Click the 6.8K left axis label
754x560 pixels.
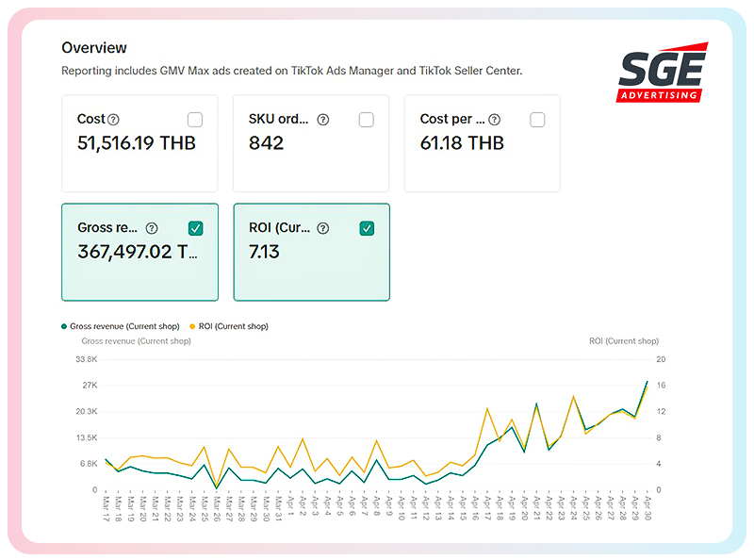89,464
